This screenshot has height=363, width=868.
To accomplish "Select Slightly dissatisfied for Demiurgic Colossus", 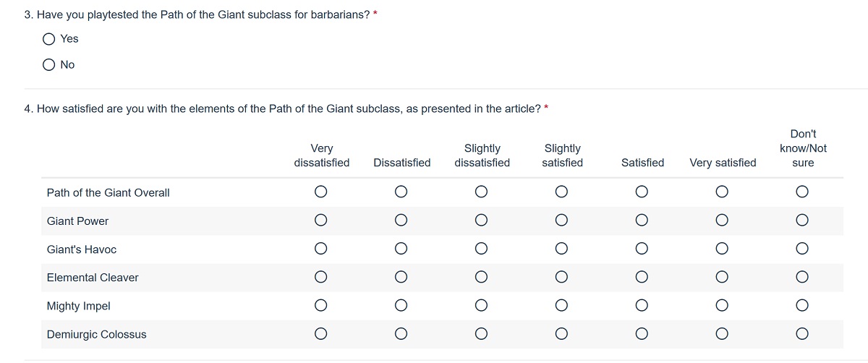I will 481,333.
